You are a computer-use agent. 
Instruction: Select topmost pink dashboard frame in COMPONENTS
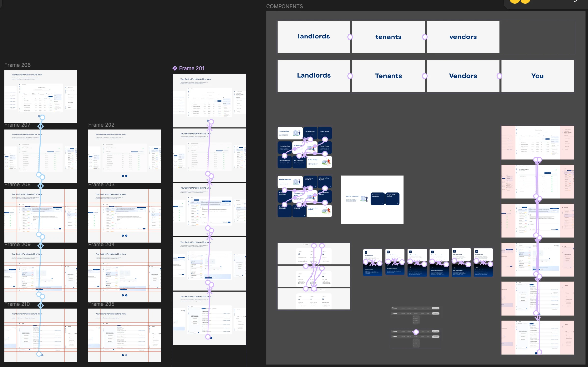pyautogui.click(x=538, y=143)
